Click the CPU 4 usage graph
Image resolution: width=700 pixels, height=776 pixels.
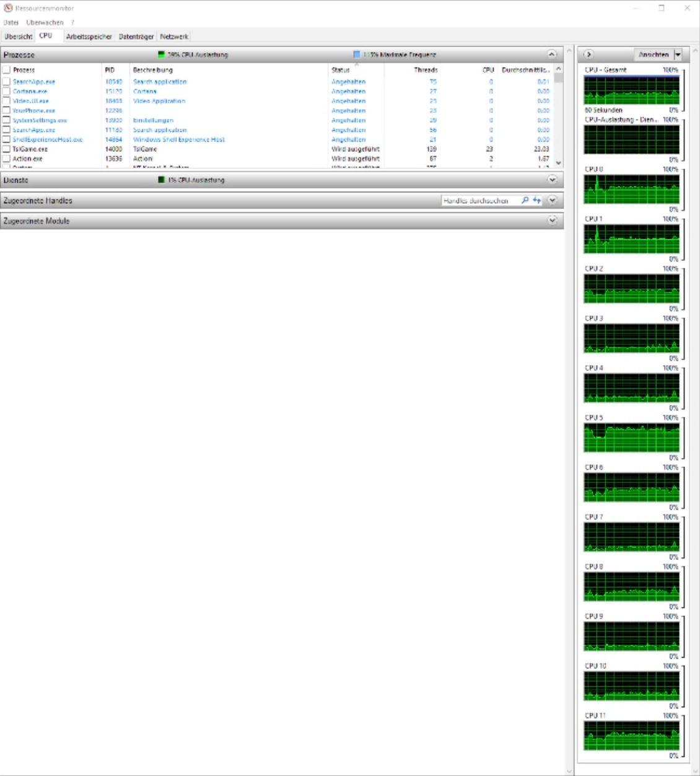[631, 388]
